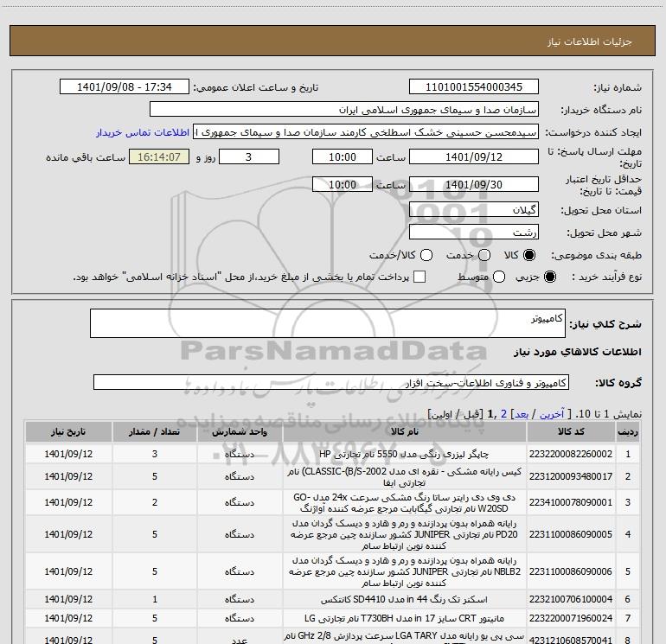
Task: Click item code 2231200093480017
Action: point(571,476)
